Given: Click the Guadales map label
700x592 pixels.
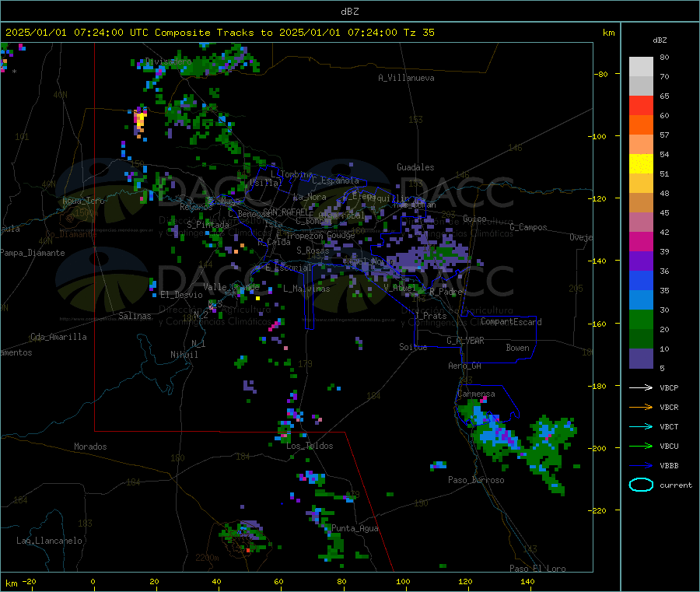Looking at the screenshot, I should (415, 167).
